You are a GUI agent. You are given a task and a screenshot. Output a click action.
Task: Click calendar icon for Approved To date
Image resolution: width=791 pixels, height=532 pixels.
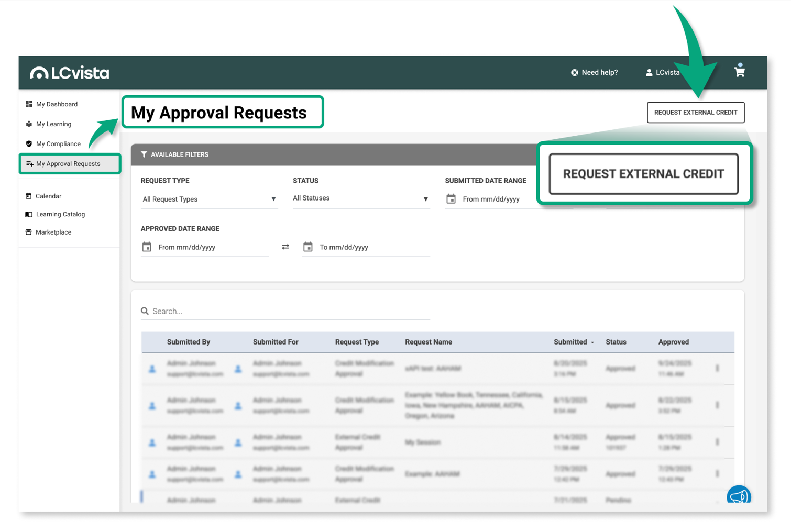coord(308,247)
